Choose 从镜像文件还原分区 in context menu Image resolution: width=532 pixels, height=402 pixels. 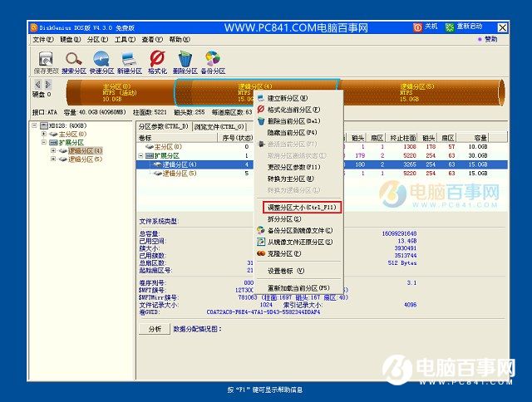(x=299, y=242)
